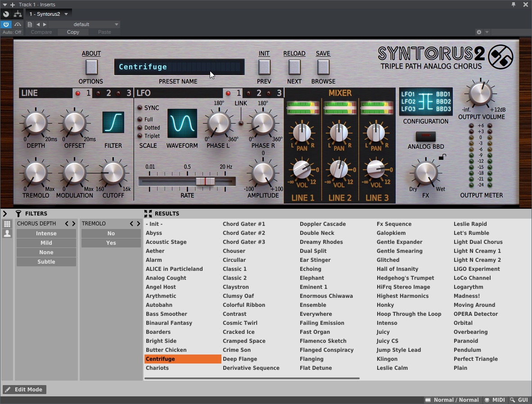Select the Deep Flange preset
The height and width of the screenshot is (404, 532).
pos(240,359)
